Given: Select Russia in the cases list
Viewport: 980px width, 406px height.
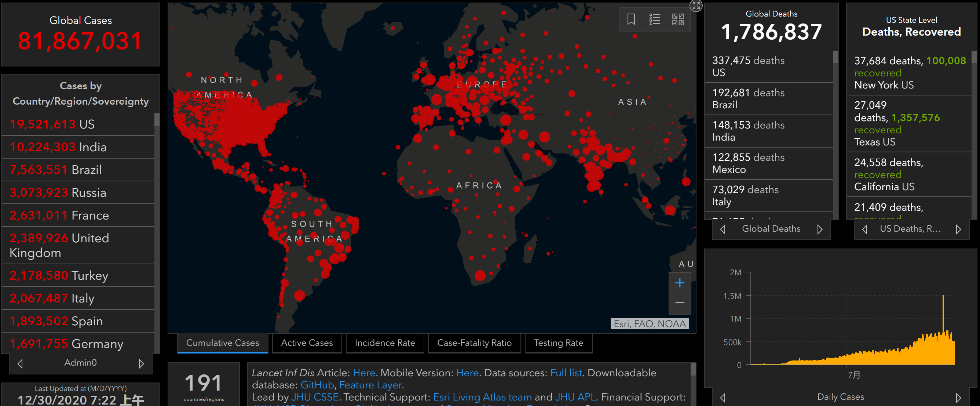Looking at the screenshot, I should [78, 193].
